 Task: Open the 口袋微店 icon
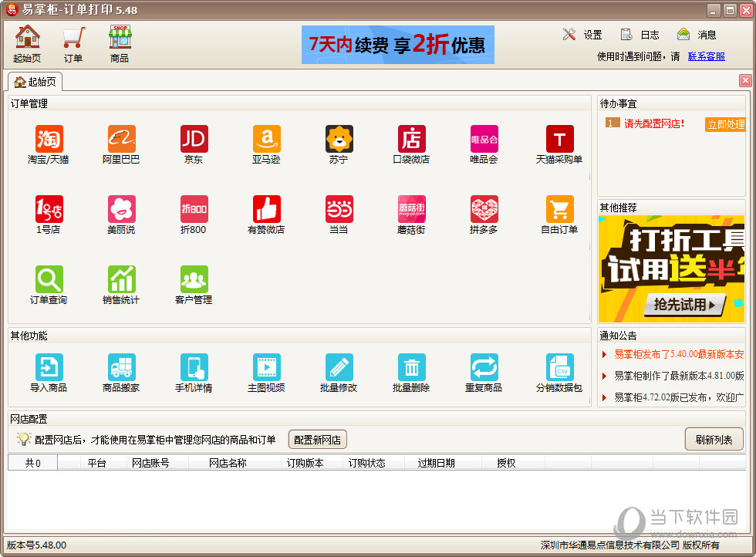click(411, 139)
